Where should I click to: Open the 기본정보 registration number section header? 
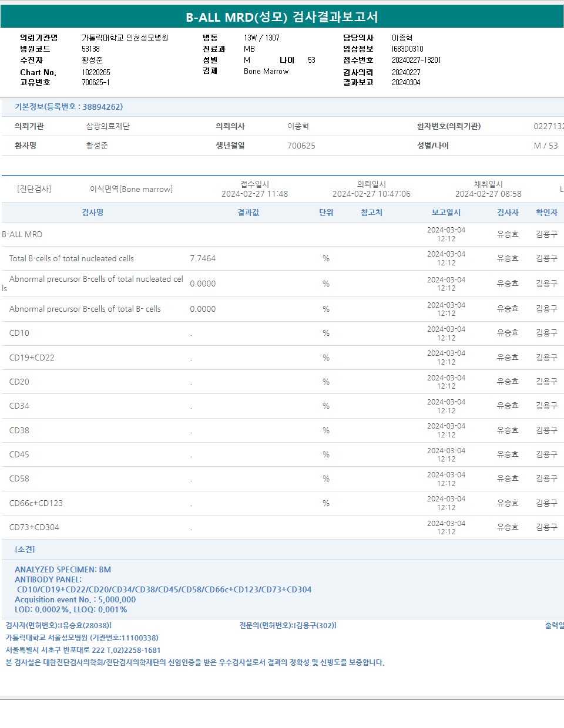[69, 107]
